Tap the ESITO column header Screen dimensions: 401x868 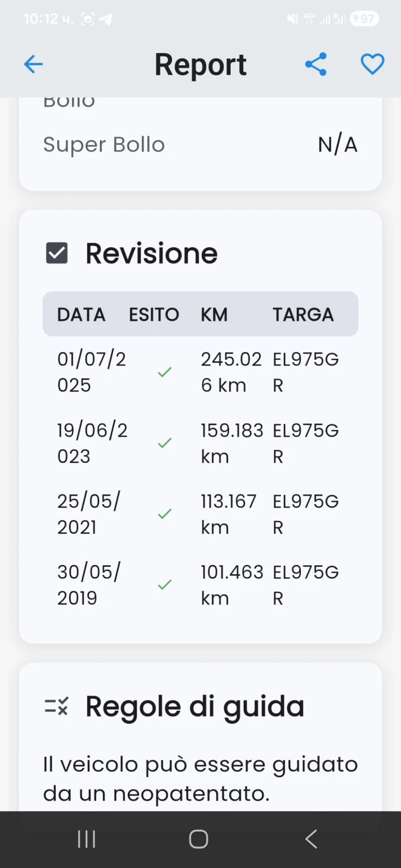click(154, 315)
